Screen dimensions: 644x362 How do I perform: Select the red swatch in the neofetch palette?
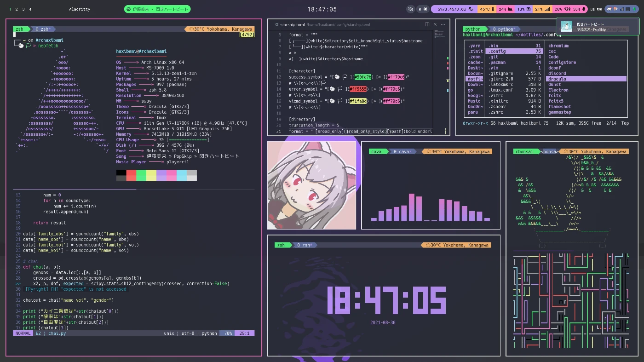131,175
